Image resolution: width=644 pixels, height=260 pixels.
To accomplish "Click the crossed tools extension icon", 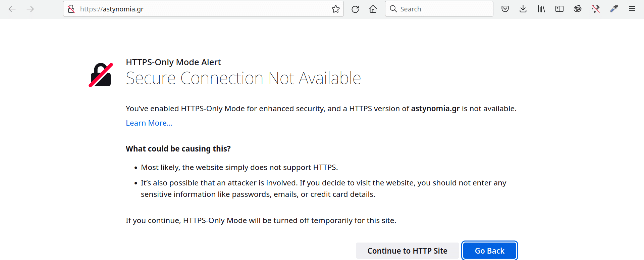I will tap(596, 9).
